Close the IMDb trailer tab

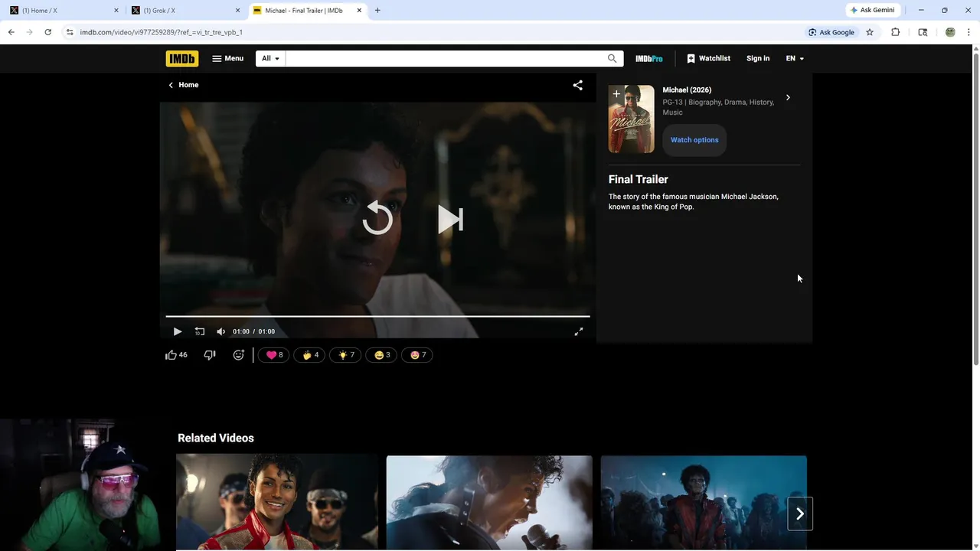pyautogui.click(x=360, y=11)
